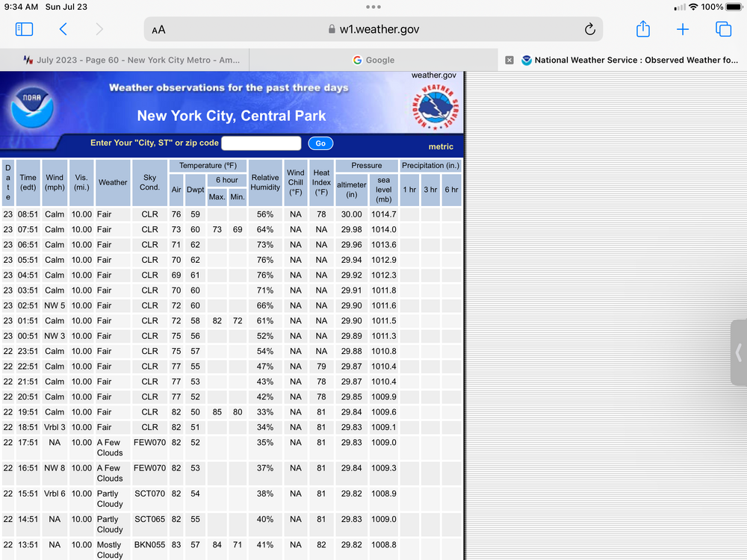Viewport: 747px width, 560px height.
Task: Click the 33% humidity cell
Action: point(265,412)
